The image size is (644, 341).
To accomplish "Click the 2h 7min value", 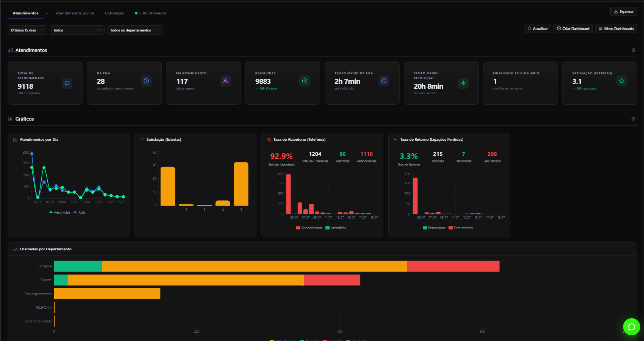I will (347, 82).
